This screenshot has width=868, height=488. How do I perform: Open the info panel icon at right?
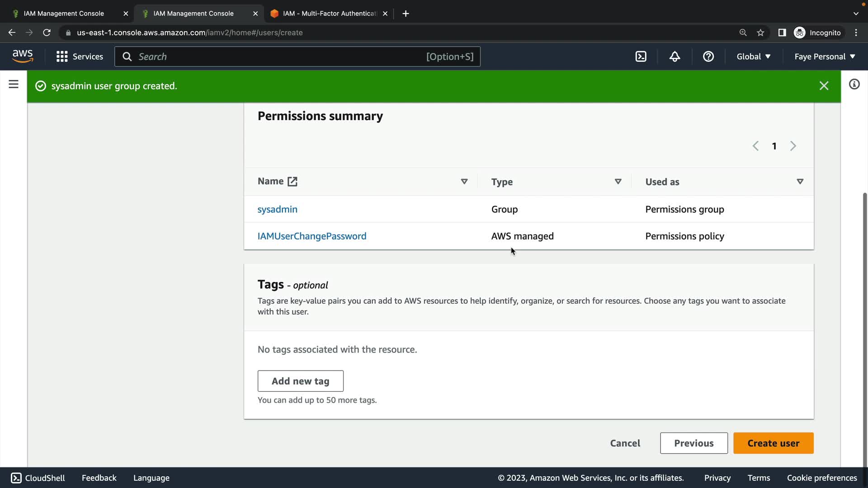pyautogui.click(x=854, y=84)
